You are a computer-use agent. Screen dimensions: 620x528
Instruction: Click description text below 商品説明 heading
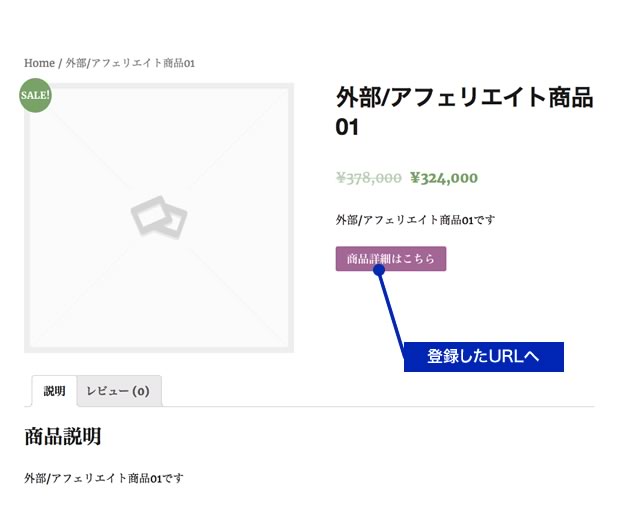104,478
